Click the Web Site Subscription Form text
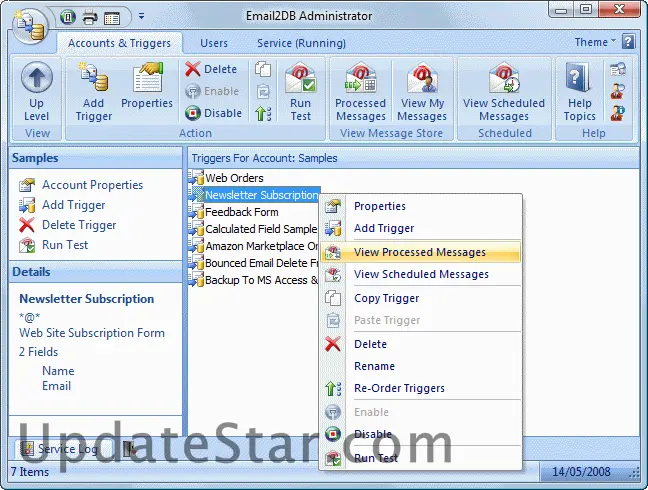Viewport: 648px width, 490px height. 92,333
